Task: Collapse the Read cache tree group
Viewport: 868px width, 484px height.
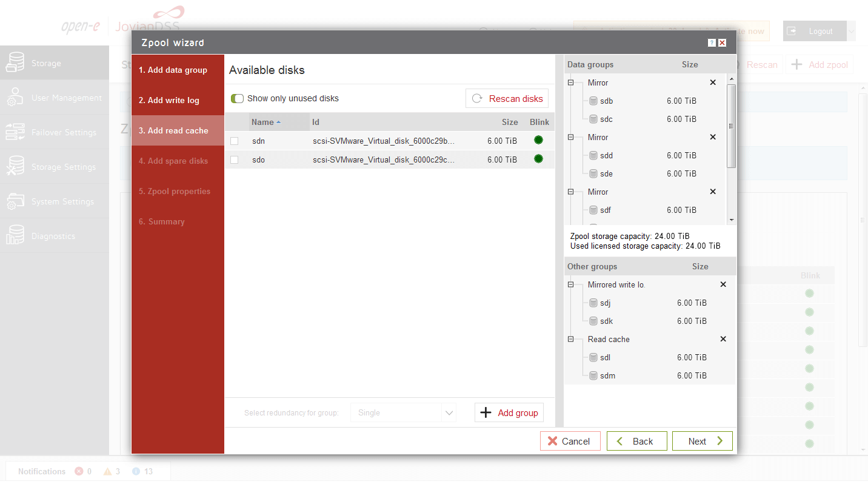Action: 571,339
